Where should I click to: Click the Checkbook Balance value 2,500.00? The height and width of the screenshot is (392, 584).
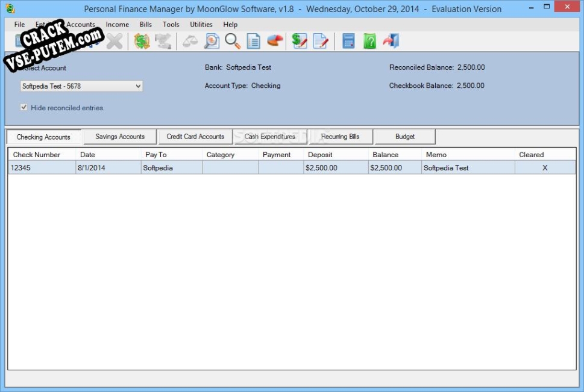[x=471, y=86]
